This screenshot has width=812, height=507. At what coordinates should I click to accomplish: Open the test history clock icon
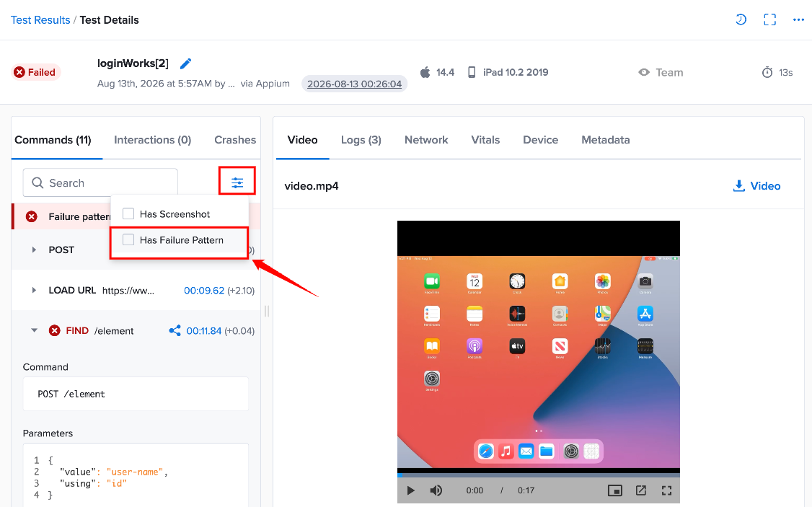pos(741,19)
